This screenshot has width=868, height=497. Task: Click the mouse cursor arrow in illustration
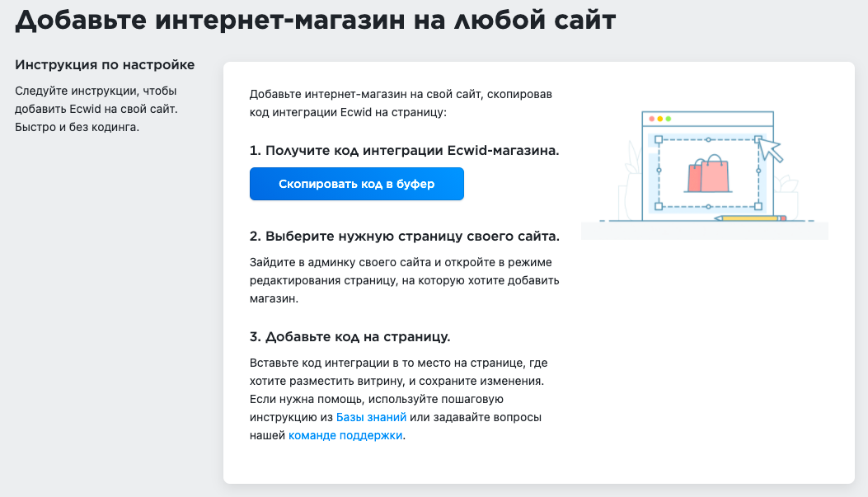click(x=771, y=149)
